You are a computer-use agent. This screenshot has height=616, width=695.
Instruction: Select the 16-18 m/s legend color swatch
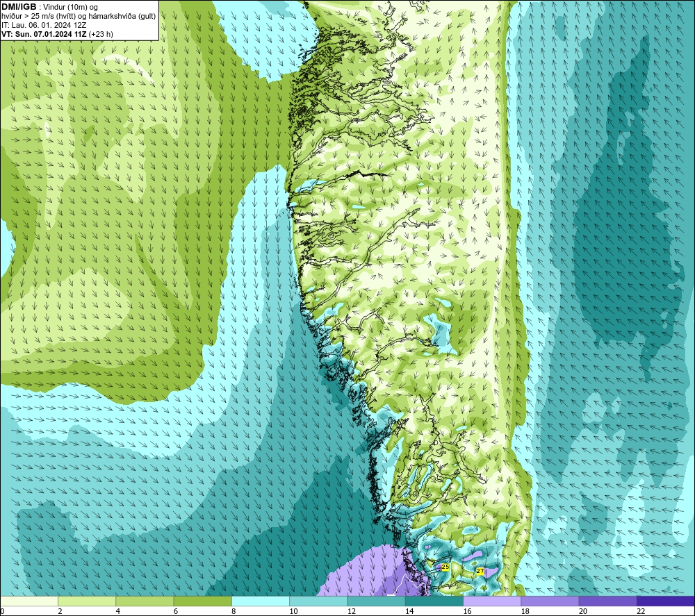492,601
